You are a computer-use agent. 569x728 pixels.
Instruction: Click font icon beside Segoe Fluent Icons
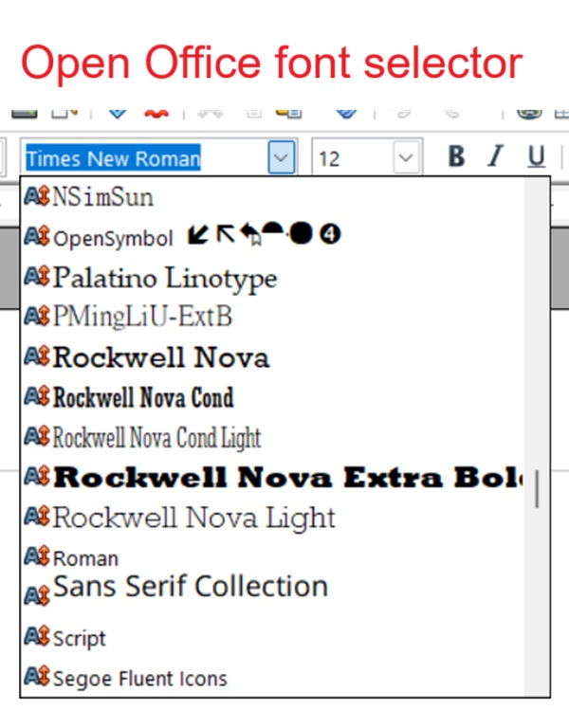pos(37,676)
